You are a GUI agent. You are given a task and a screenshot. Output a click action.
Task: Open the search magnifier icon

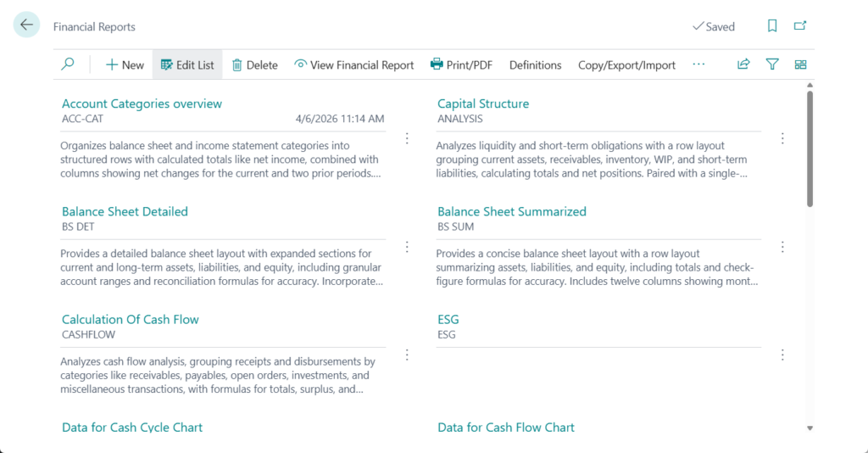click(68, 64)
